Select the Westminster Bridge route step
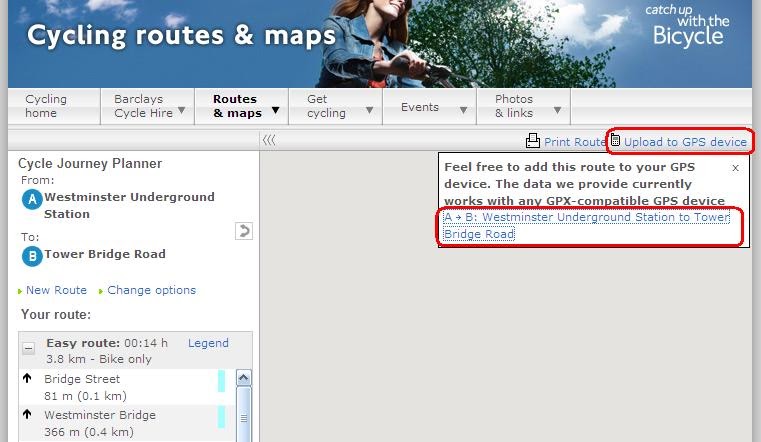The height and width of the screenshot is (442, 761). coord(126,423)
